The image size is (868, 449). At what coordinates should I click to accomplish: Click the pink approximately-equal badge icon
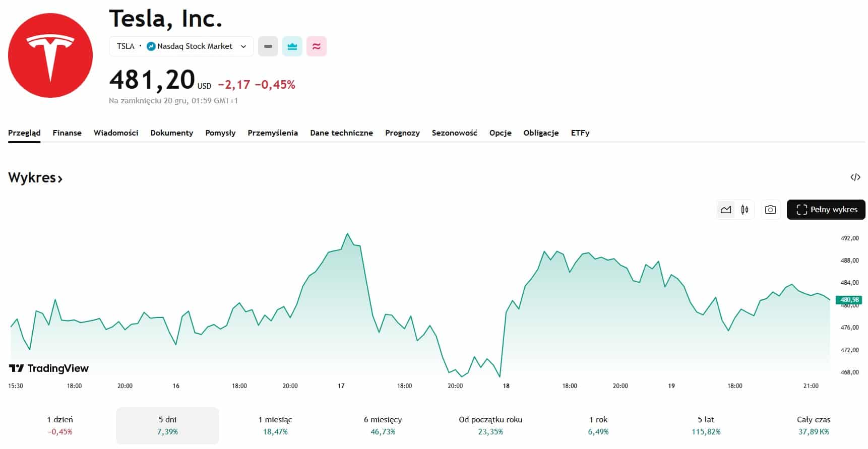(317, 46)
